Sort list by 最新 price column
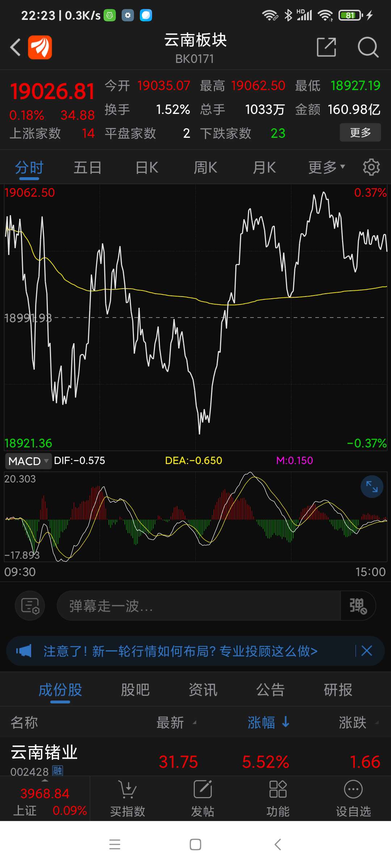The width and height of the screenshot is (391, 868). pos(176,723)
